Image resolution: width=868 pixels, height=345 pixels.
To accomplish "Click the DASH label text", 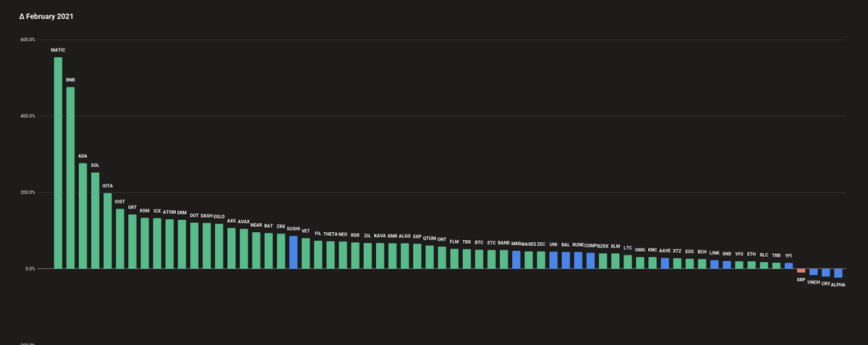I will (206, 216).
